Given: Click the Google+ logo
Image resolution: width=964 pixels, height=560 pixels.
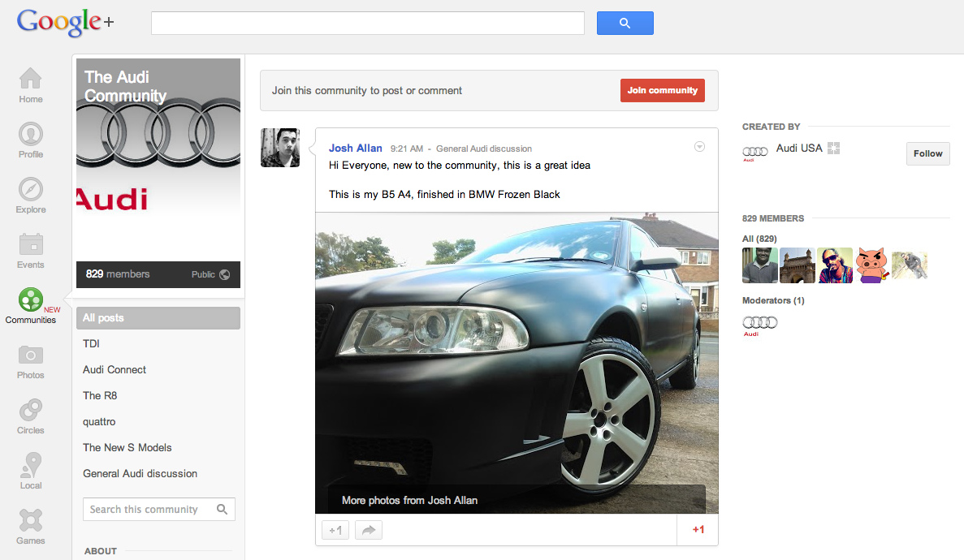Looking at the screenshot, I should pos(65,23).
